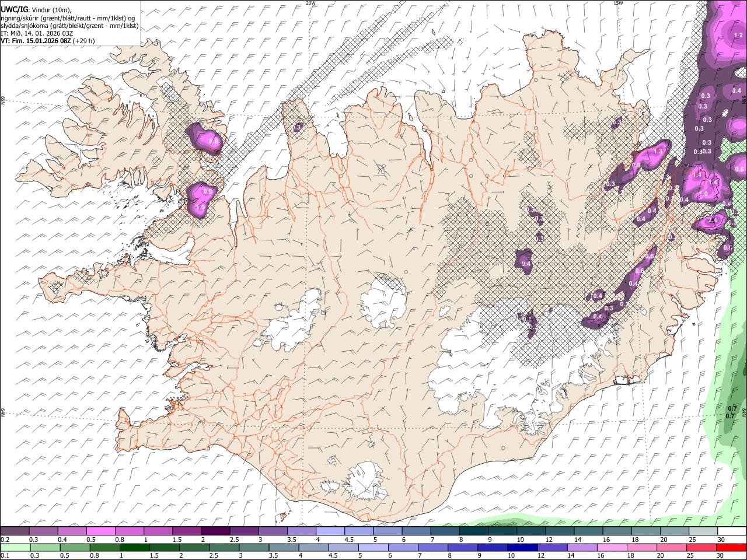
Task: Select bottom-row legend swatch between 20 and 25
Action: click(671, 547)
